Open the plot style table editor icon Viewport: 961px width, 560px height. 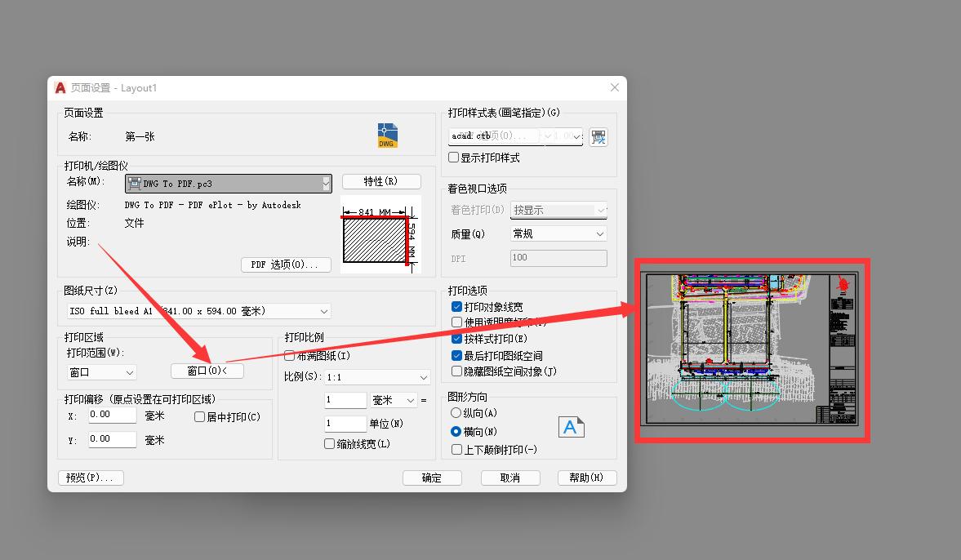point(598,136)
